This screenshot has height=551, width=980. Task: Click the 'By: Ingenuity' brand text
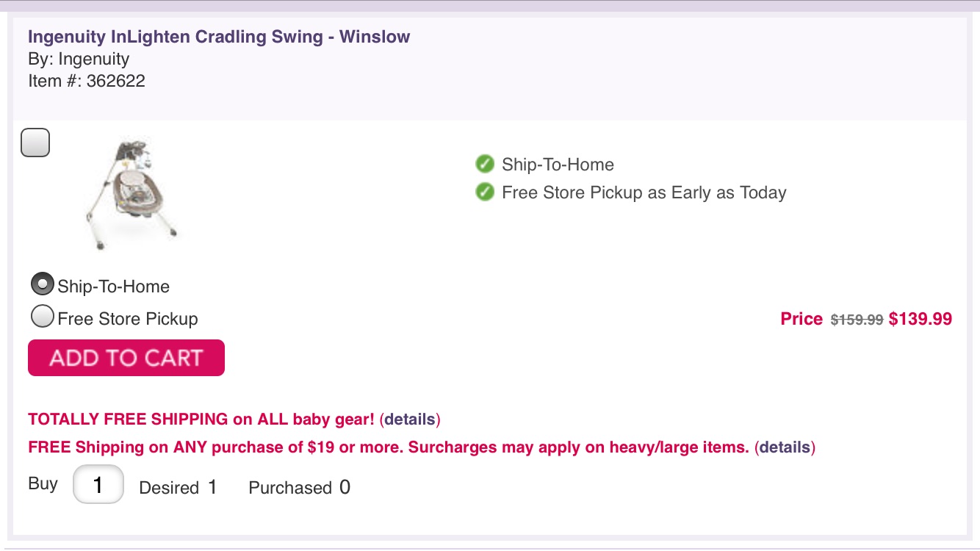pos(79,60)
